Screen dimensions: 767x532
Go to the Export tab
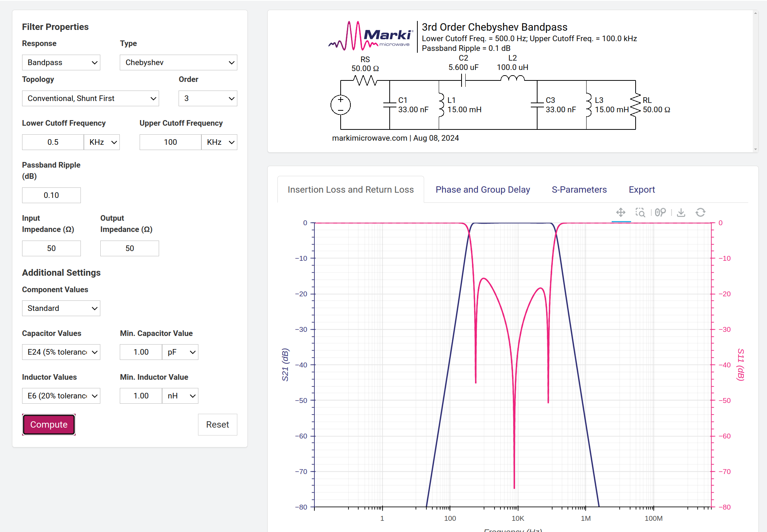pyautogui.click(x=642, y=190)
